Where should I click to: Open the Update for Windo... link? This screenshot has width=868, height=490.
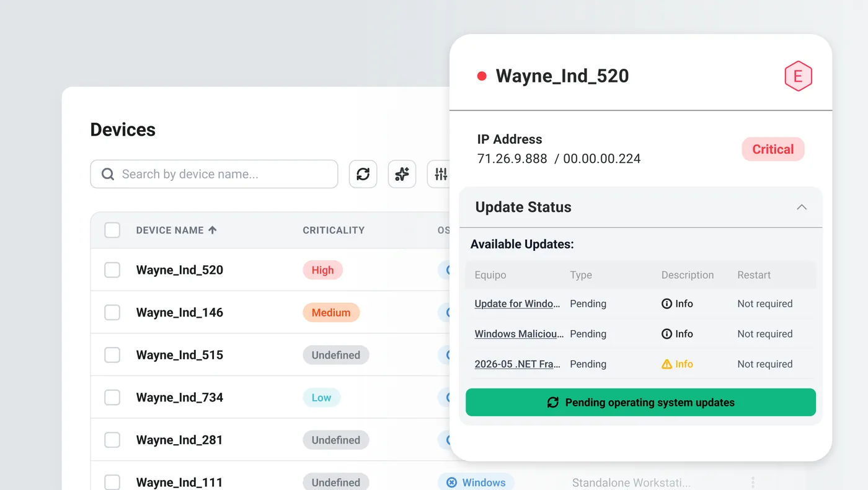[x=518, y=304]
